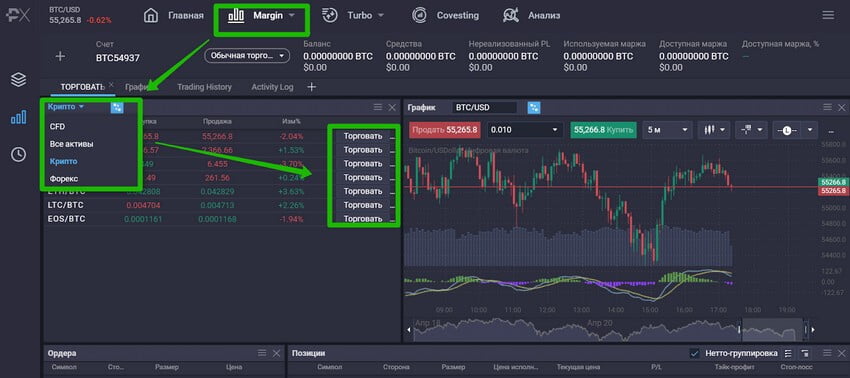Click the blue link icon beside Крипто
The height and width of the screenshot is (378, 850).
tap(117, 107)
